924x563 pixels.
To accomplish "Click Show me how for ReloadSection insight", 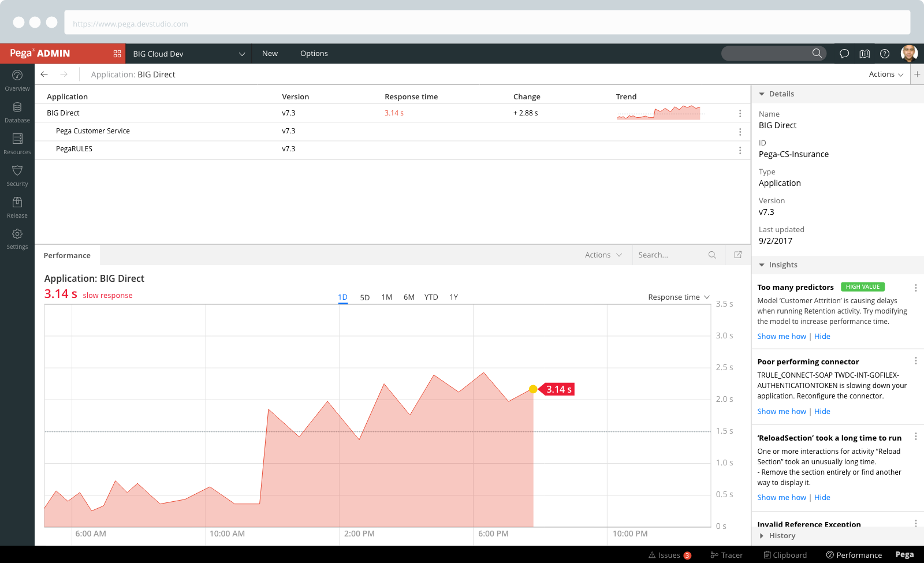I will (x=781, y=497).
